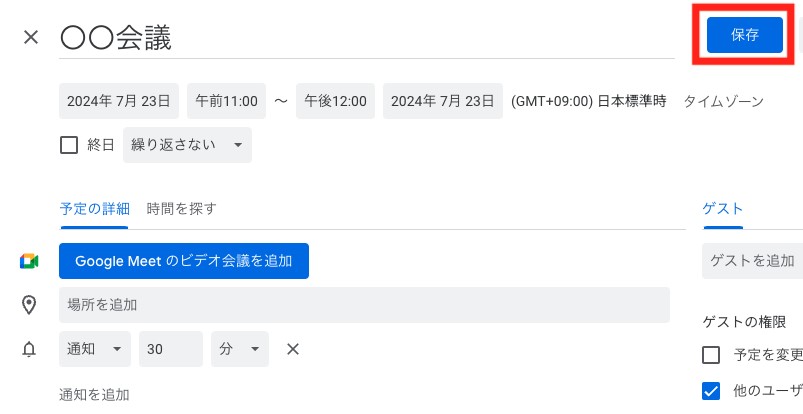Enable the 予定を変更 guest permission checkbox
The height and width of the screenshot is (414, 803).
pyautogui.click(x=711, y=355)
